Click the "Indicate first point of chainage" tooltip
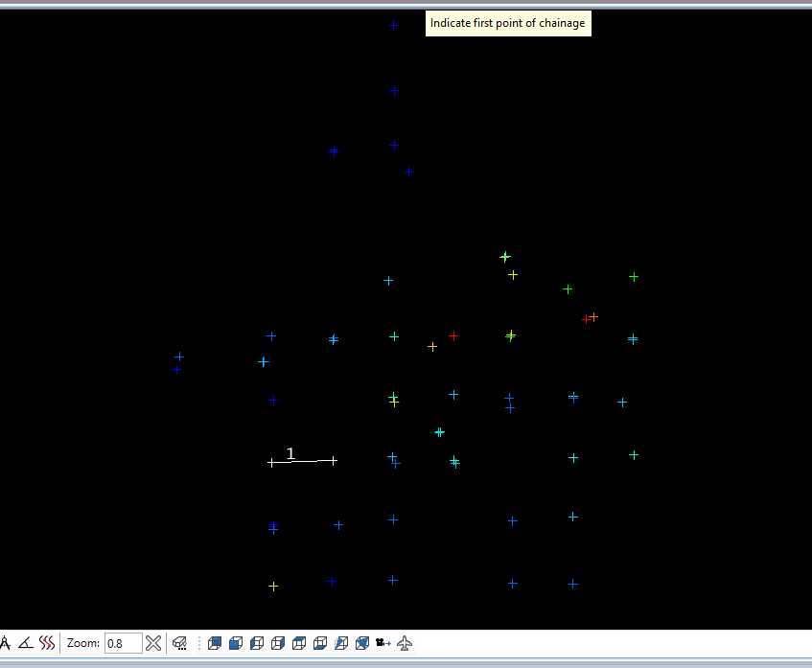812x668 pixels. (508, 23)
